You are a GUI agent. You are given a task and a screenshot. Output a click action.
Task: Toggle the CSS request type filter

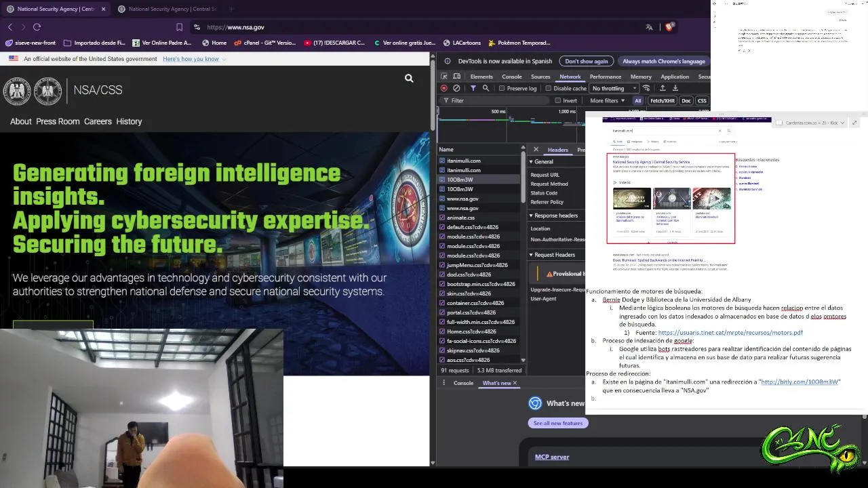[702, 100]
